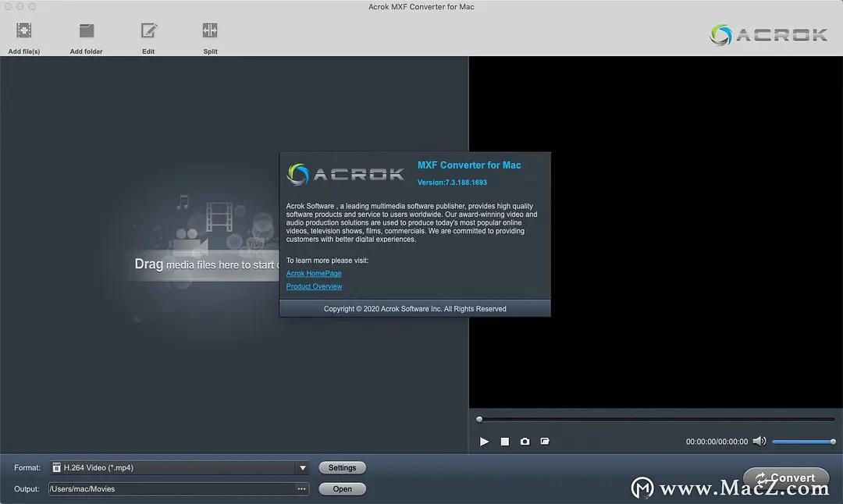Click the Add file(s) toolbar icon
The width and height of the screenshot is (843, 504).
click(x=23, y=31)
